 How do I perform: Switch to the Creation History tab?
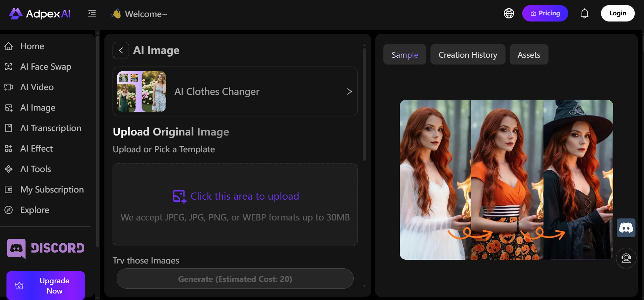[x=468, y=54]
